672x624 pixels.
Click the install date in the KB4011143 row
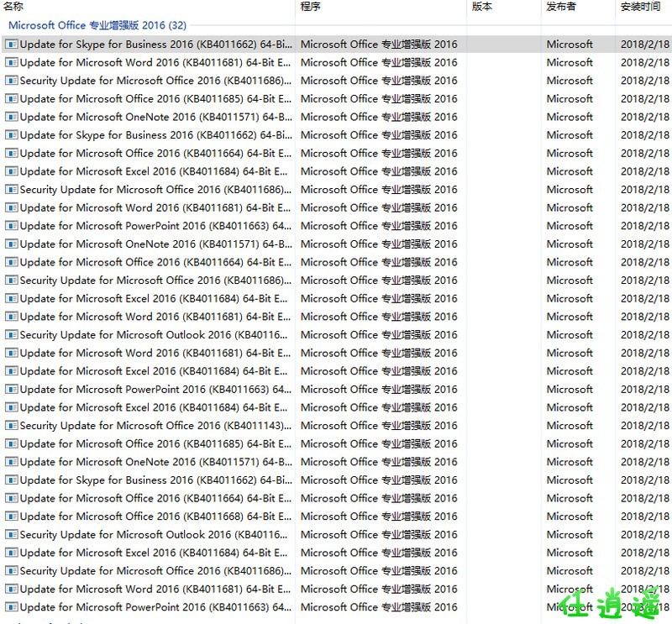[645, 426]
